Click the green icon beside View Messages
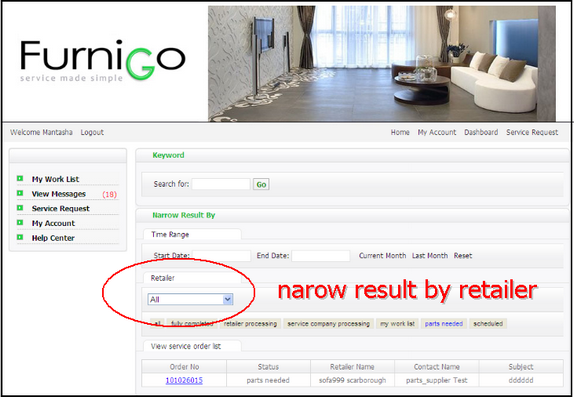The width and height of the screenshot is (574, 397). pos(20,193)
